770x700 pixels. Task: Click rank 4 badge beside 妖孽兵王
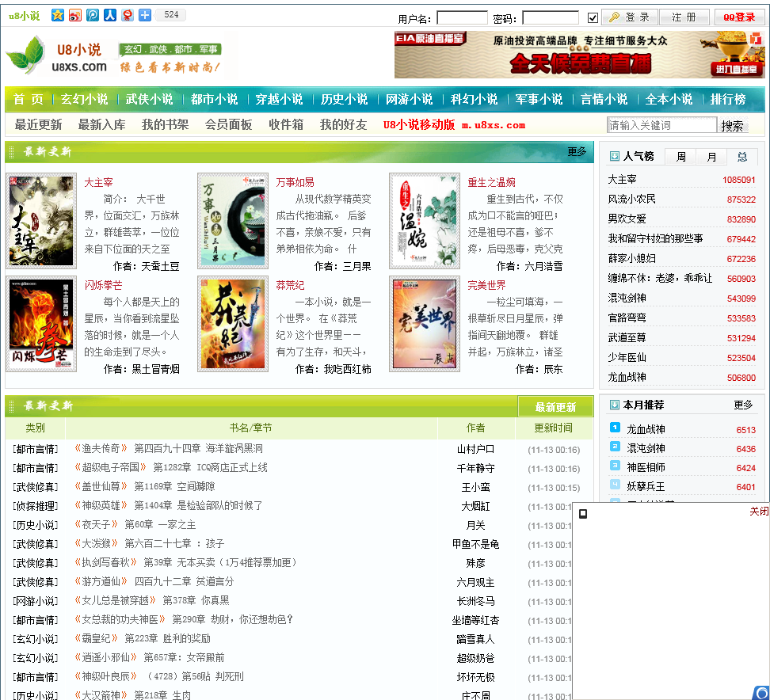[x=615, y=485]
